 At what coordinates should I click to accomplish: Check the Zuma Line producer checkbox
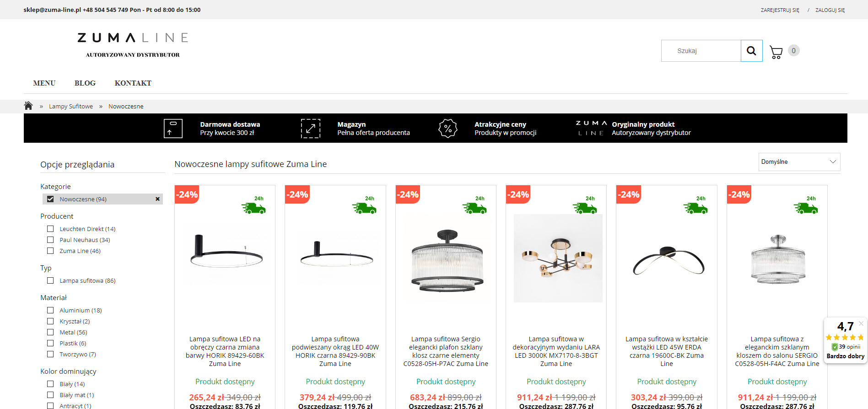click(x=50, y=251)
